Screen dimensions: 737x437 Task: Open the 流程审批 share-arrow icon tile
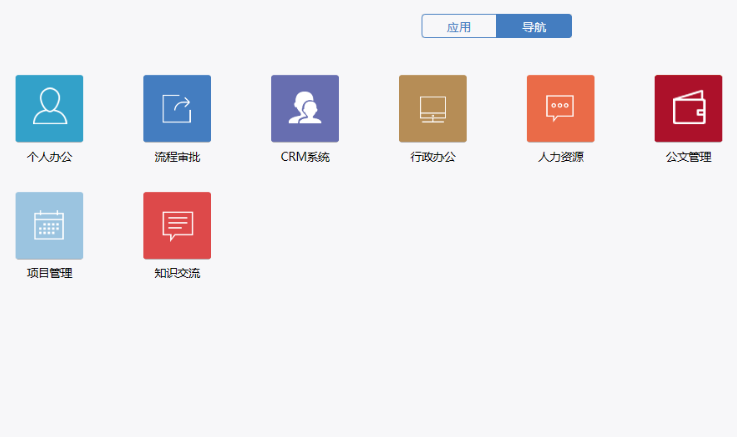(177, 108)
